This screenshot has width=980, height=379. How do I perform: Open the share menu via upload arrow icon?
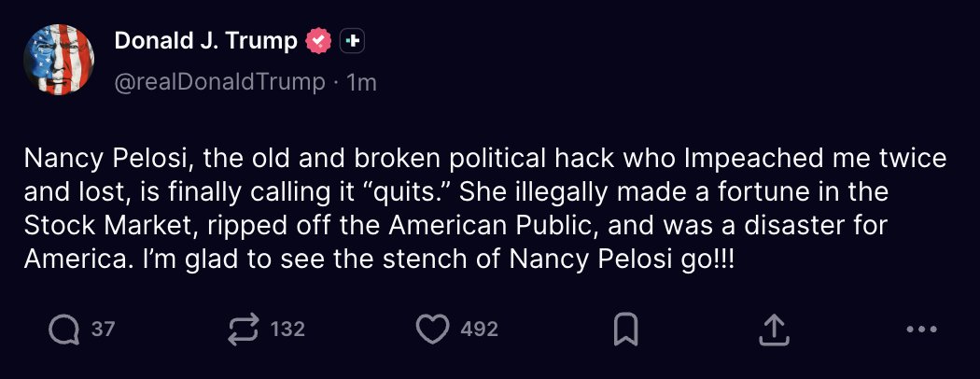point(776,329)
